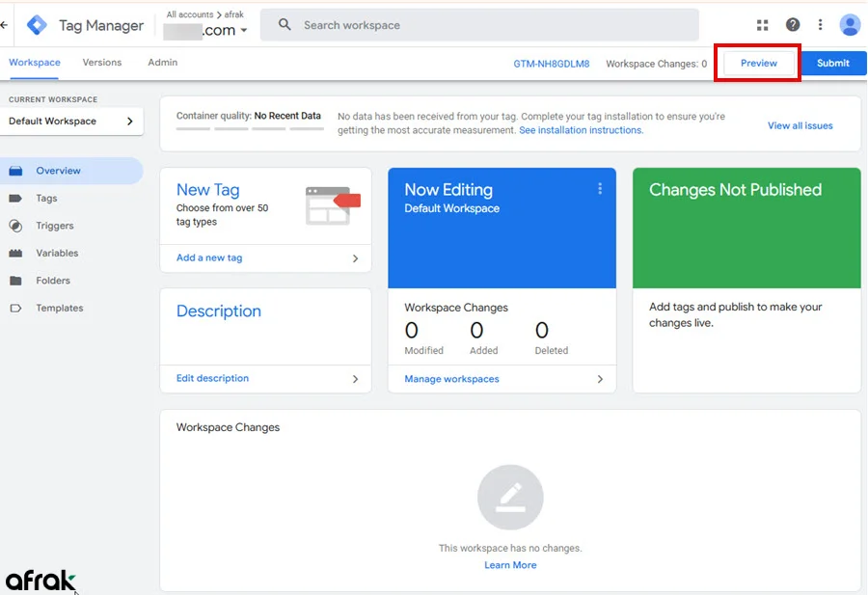Viewport: 868px width, 595px height.
Task: Click the Tag Manager logo icon
Action: [x=37, y=25]
